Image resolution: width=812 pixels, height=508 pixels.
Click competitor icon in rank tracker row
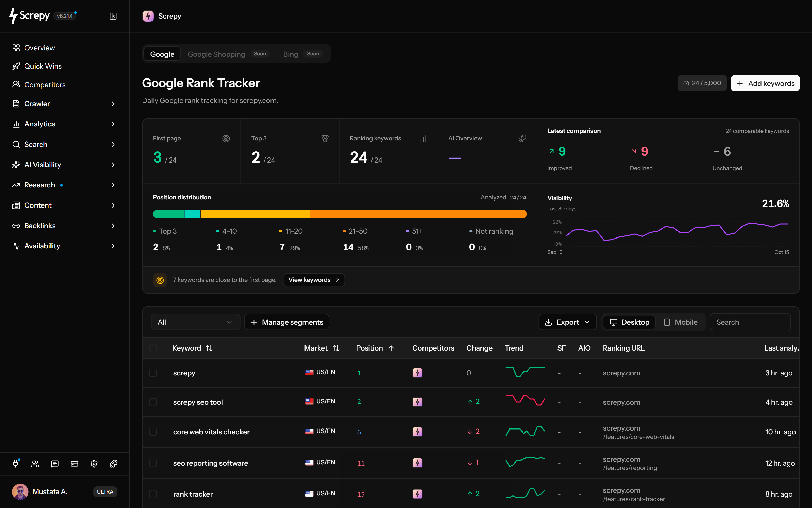point(417,494)
